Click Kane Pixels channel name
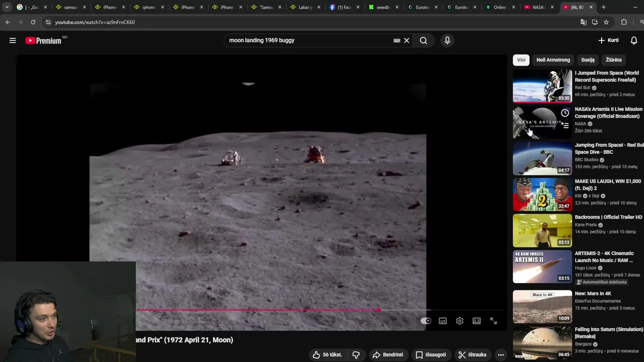644x362 pixels. click(586, 225)
